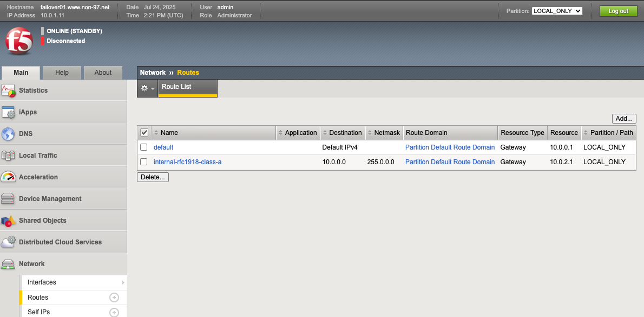Screen dimensions: 644x317
Task: Sort by the Netmask column arrows
Action: pyautogui.click(x=370, y=133)
